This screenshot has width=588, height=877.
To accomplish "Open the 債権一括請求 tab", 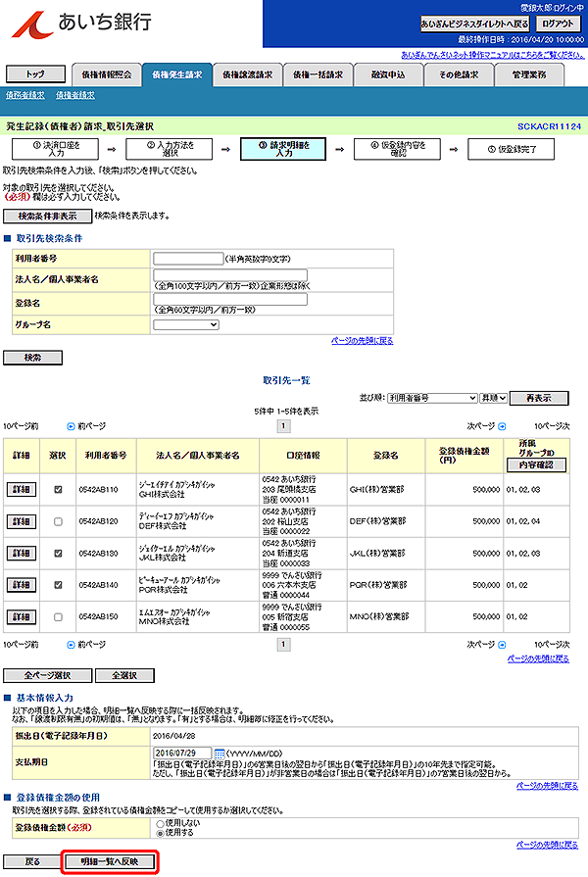I will (318, 74).
